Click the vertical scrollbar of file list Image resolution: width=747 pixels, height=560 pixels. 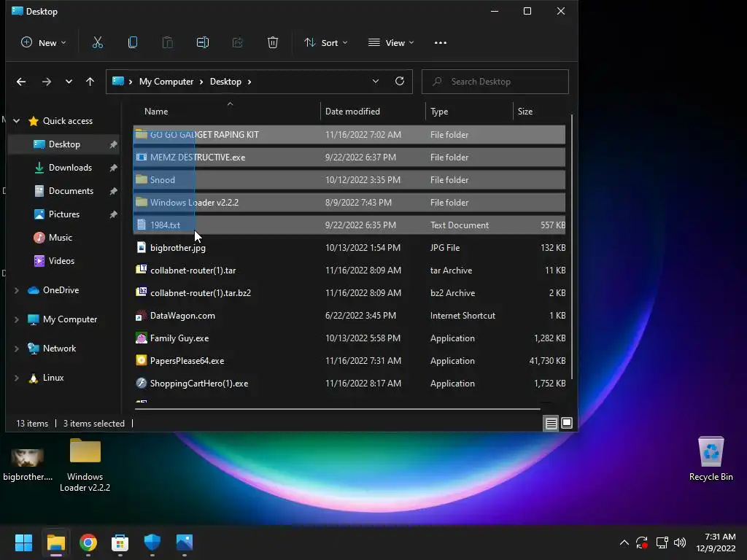pyautogui.click(x=571, y=247)
